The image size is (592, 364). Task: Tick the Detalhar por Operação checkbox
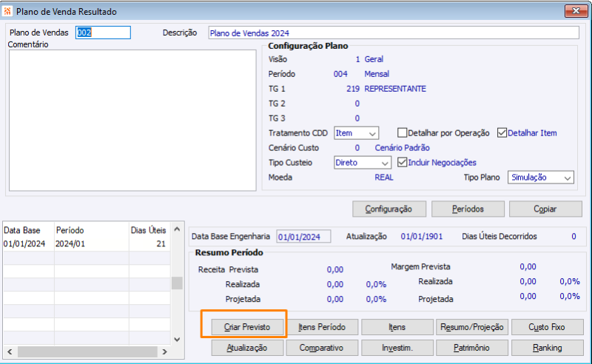402,133
